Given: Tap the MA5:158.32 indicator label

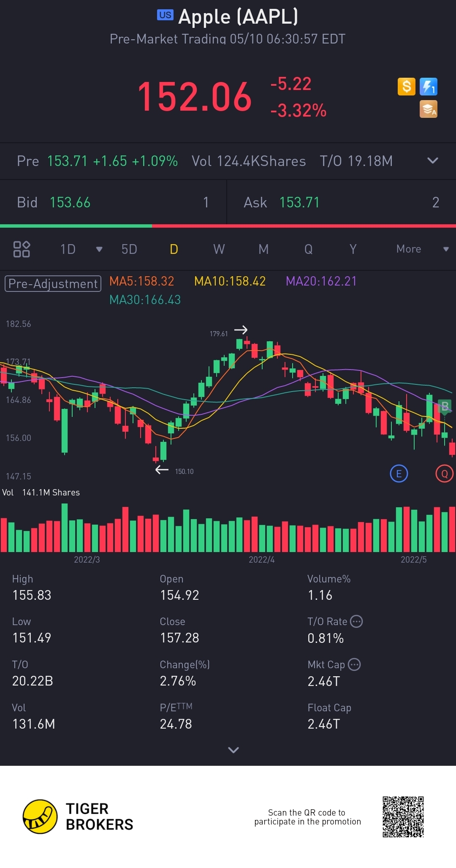Looking at the screenshot, I should click(141, 281).
